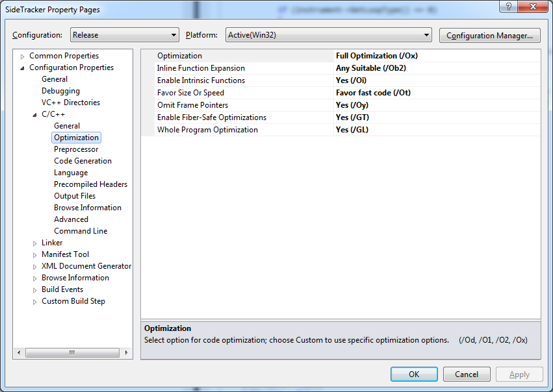Expand the Linker node arrow
Screen dimensions: 553x392
(x=34, y=243)
